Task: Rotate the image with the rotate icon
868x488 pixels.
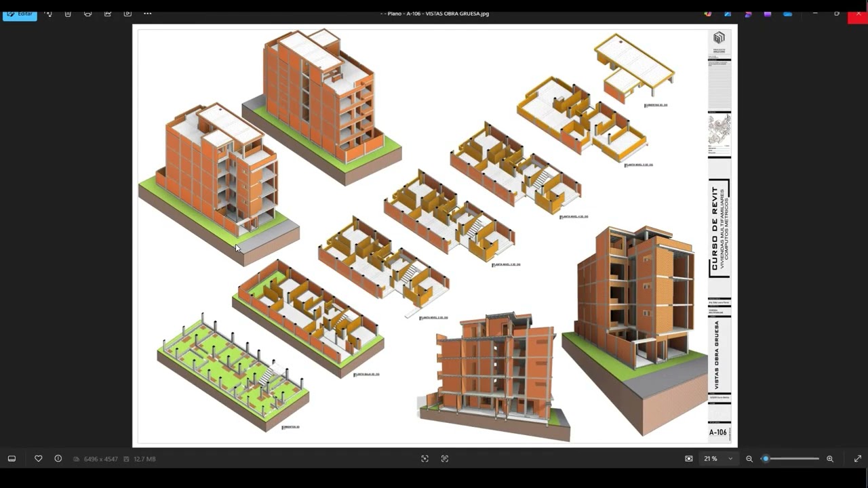Action: (x=48, y=14)
